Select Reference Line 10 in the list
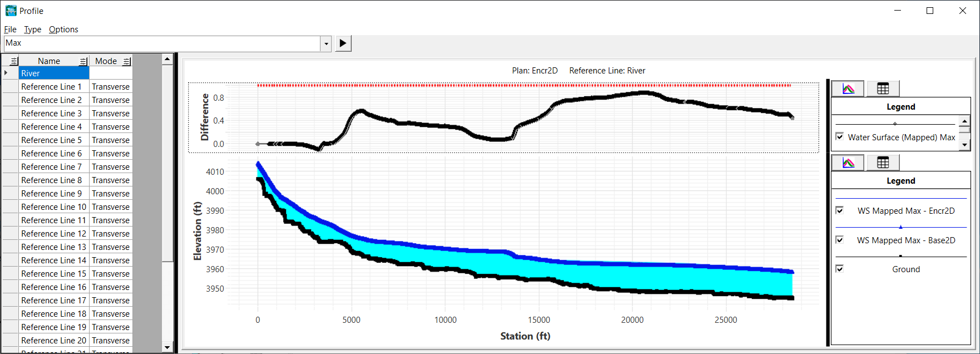 click(53, 207)
